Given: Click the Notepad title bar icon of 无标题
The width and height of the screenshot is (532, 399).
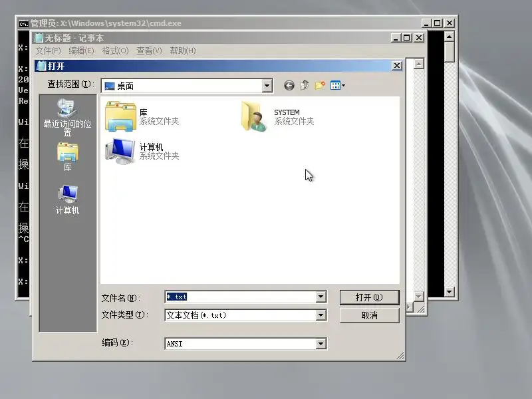Looking at the screenshot, I should (39, 38).
